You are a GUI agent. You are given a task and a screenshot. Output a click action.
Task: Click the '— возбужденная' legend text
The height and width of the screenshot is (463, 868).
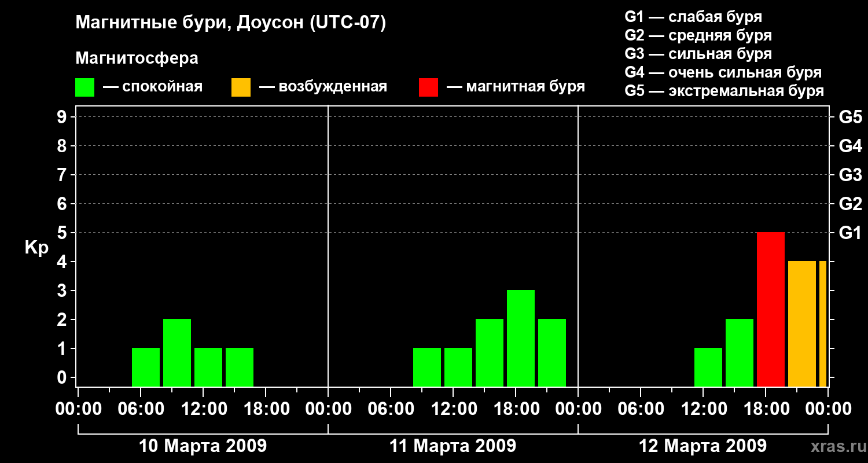tap(323, 87)
